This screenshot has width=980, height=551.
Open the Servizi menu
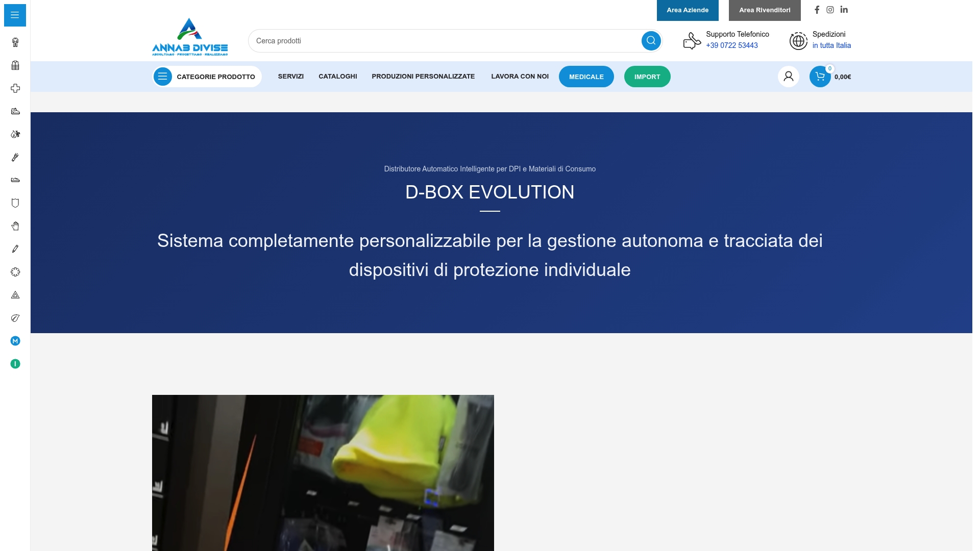click(x=291, y=77)
